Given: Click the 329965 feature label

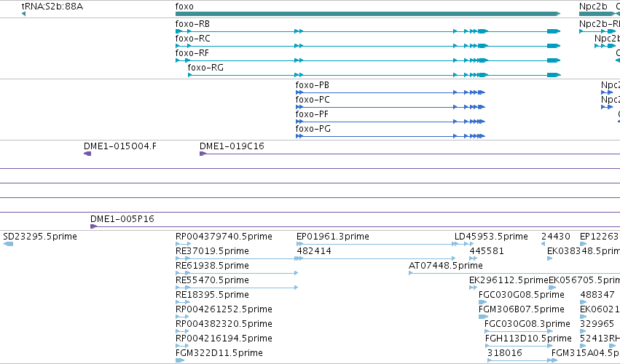Looking at the screenshot, I should [597, 324].
